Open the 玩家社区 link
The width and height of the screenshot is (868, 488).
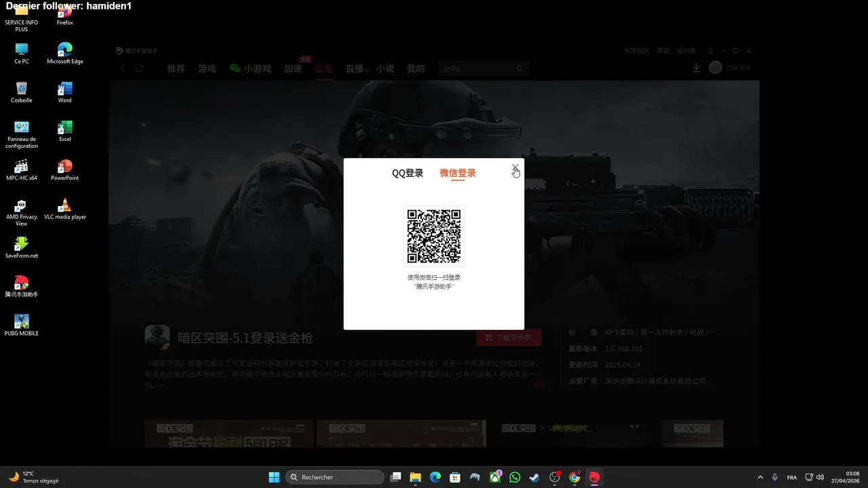pos(637,51)
